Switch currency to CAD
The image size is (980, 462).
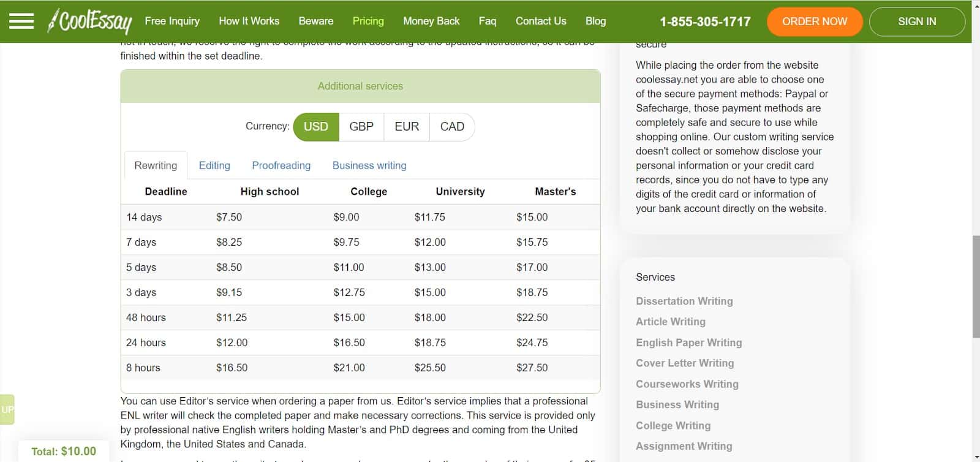(452, 127)
